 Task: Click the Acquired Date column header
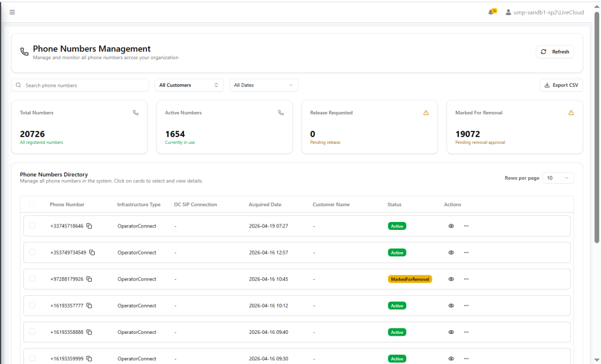coord(265,205)
